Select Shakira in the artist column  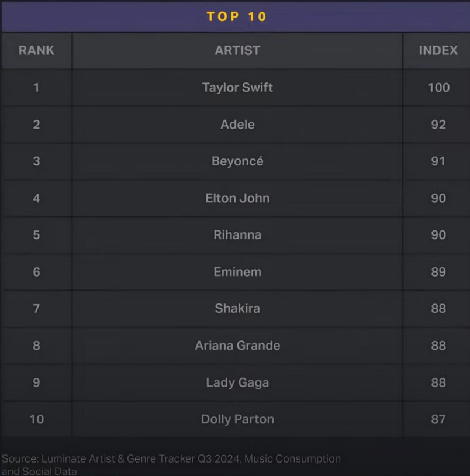click(237, 308)
